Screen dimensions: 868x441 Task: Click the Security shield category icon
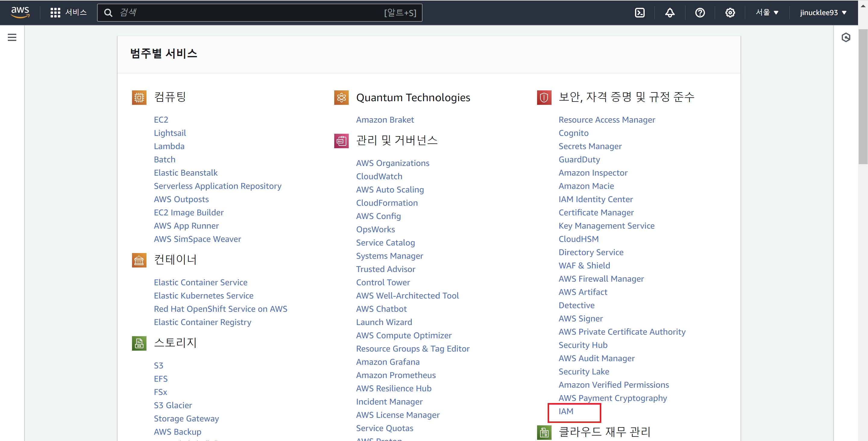click(x=544, y=97)
